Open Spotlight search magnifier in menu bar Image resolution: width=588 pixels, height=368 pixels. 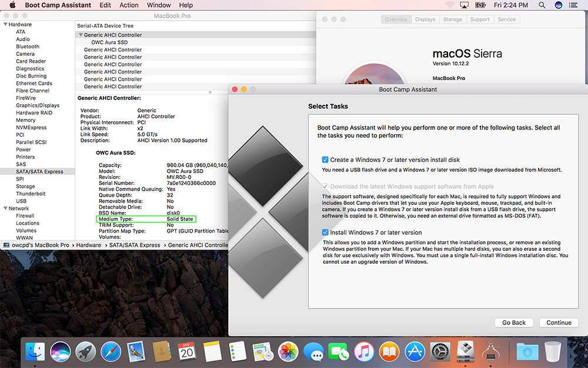[x=542, y=5]
